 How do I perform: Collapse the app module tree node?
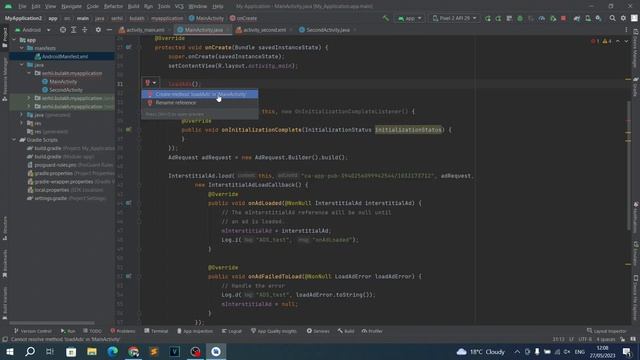coord(14,40)
